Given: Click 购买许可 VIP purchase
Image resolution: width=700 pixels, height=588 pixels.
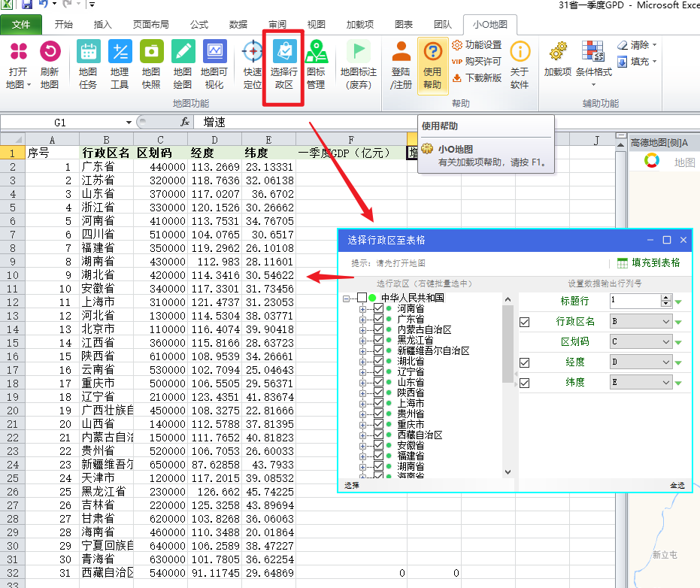Looking at the screenshot, I should click(477, 61).
